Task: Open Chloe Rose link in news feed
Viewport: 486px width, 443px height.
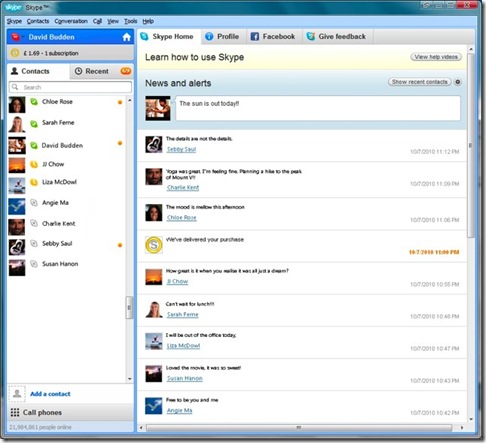Action: [x=182, y=217]
